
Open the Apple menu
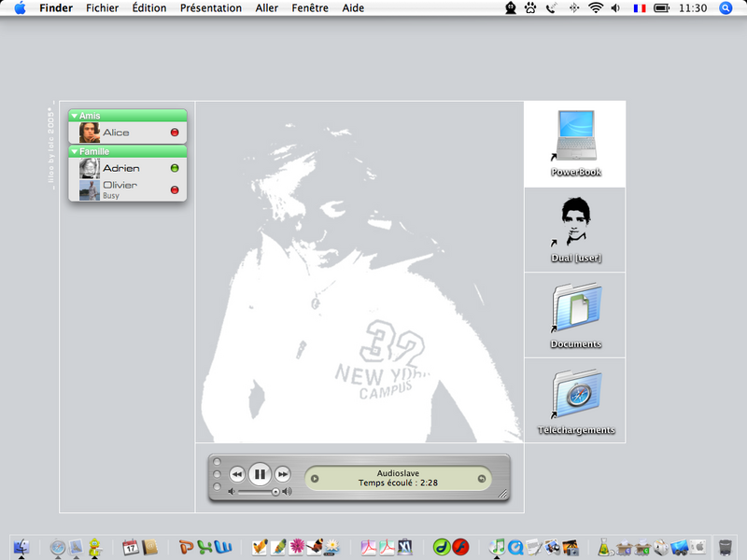pyautogui.click(x=20, y=7)
